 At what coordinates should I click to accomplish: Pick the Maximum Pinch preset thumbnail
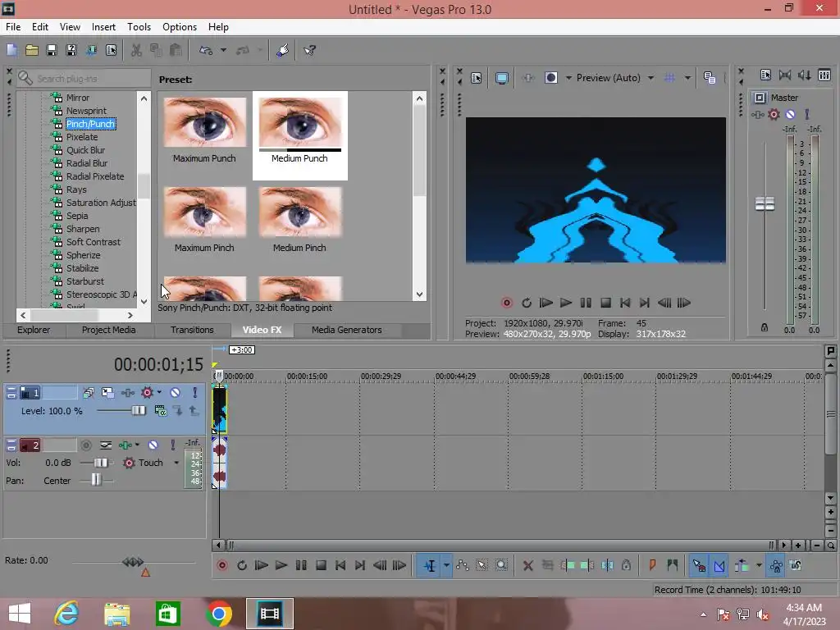[x=204, y=212]
